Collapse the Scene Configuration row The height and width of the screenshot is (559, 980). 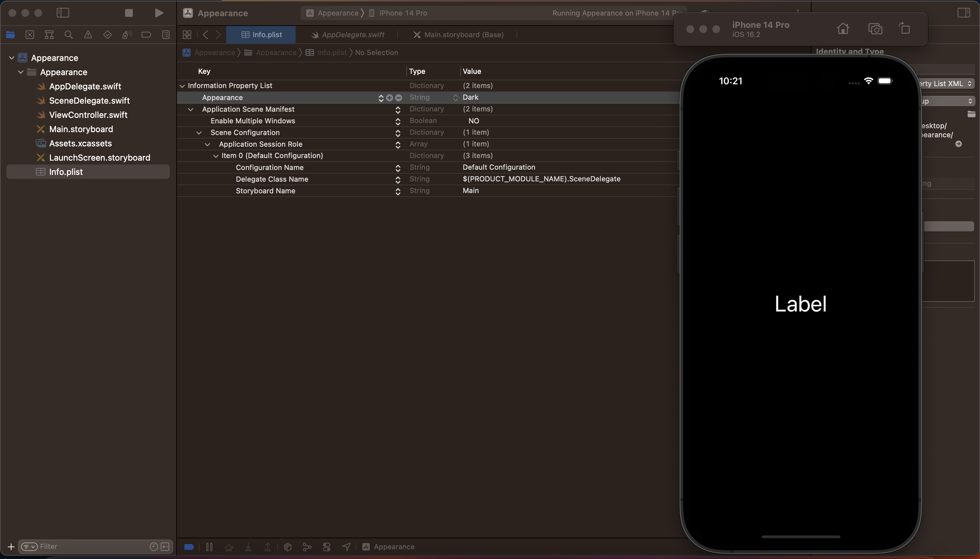click(x=199, y=133)
